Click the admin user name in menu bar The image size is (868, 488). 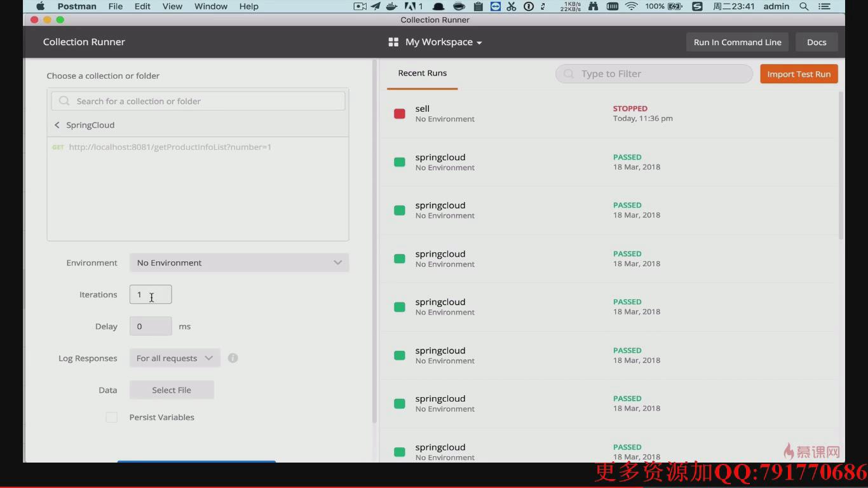pos(776,6)
